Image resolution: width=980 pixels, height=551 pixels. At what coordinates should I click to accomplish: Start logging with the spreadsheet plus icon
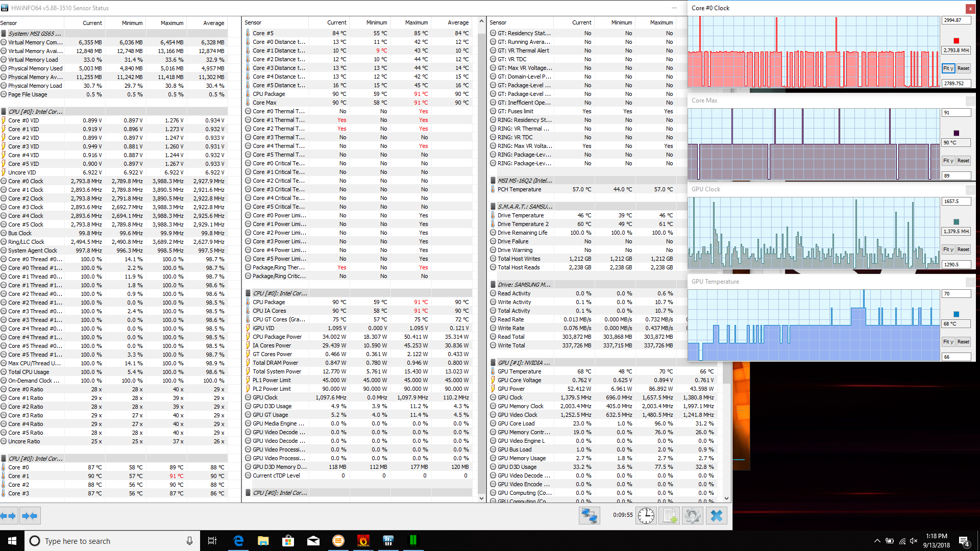669,516
